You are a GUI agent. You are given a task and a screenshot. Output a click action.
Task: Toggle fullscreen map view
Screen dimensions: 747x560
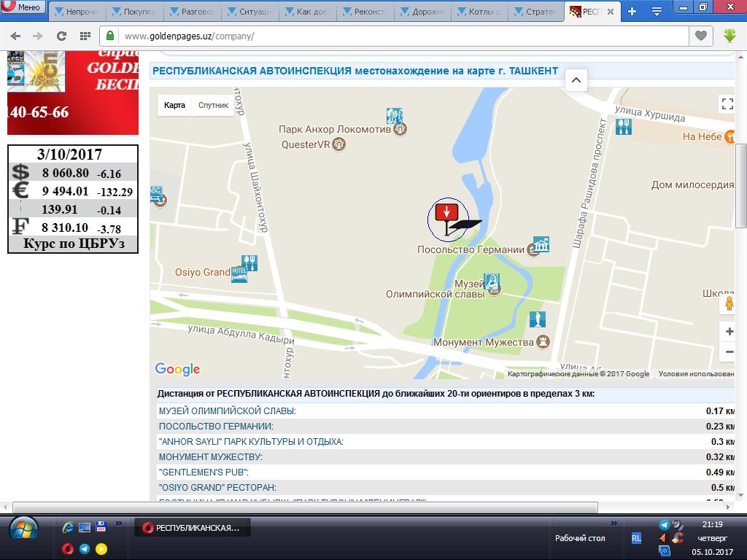(727, 104)
